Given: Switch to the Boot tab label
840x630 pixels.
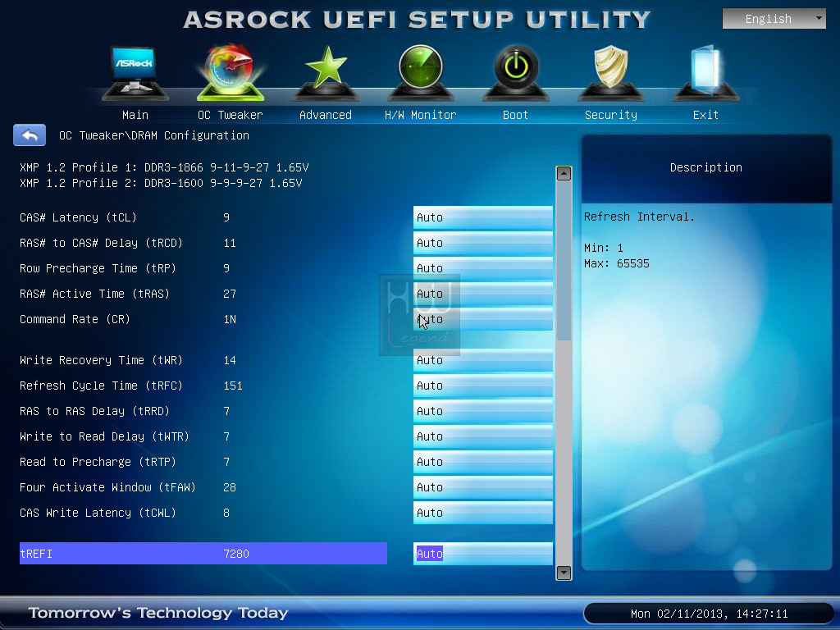Looking at the screenshot, I should coord(515,115).
